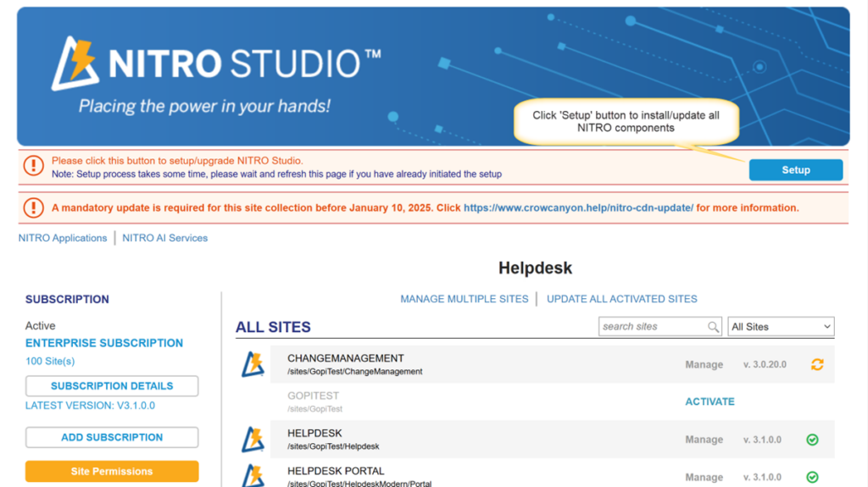
Task: Click Manage for Helpdesk site
Action: pyautogui.click(x=704, y=440)
